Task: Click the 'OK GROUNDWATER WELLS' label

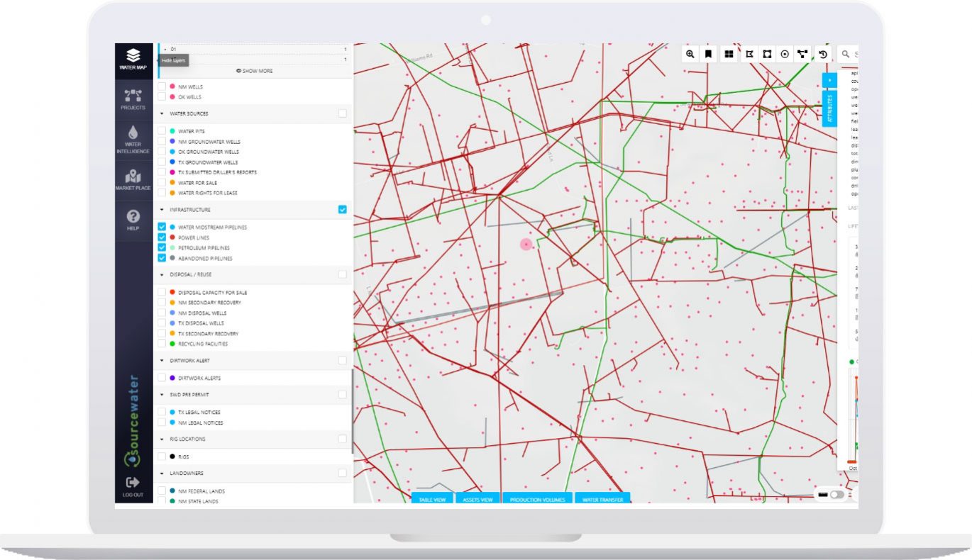Action: click(x=209, y=152)
